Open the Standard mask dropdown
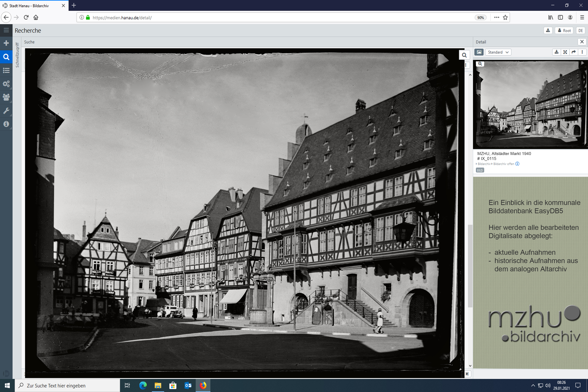Image resolution: width=588 pixels, height=392 pixels. pyautogui.click(x=498, y=52)
